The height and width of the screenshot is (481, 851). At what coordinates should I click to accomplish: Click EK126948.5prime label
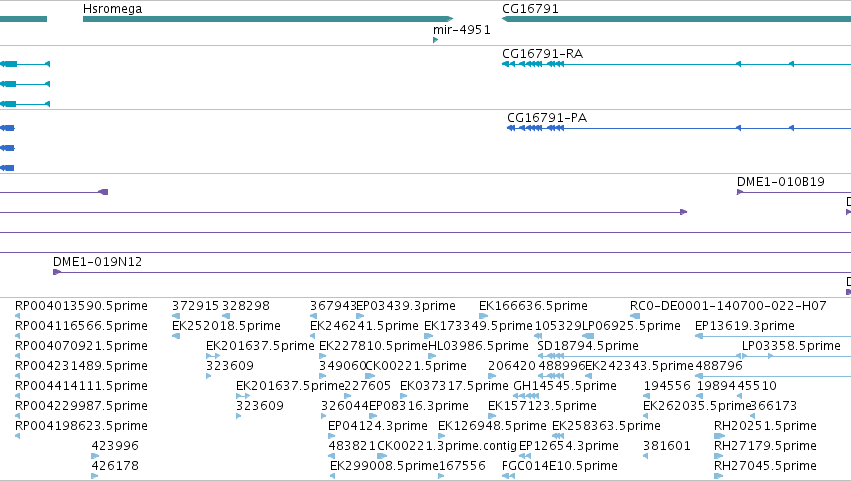(492, 426)
